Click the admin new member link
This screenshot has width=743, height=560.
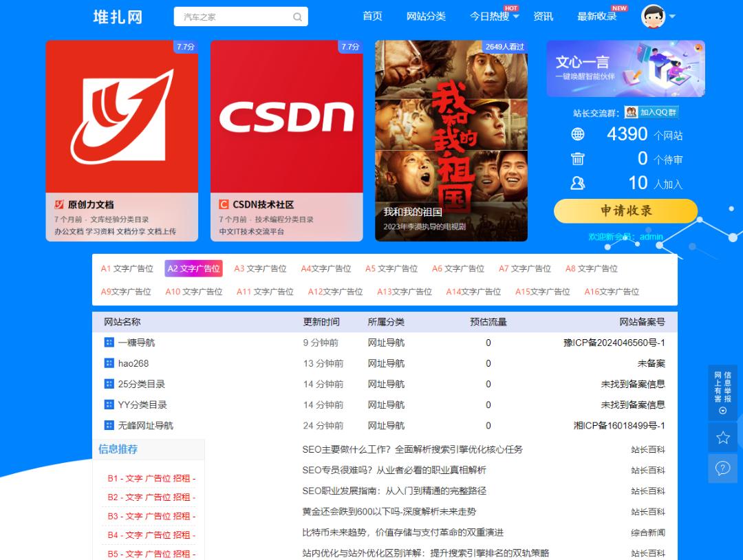pyautogui.click(x=651, y=237)
